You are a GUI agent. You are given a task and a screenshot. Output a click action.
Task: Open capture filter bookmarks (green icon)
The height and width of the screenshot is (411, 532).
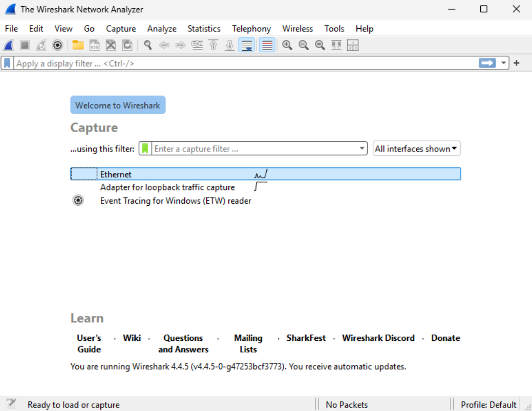(x=145, y=148)
